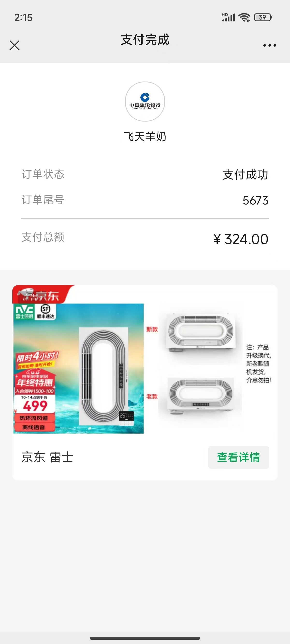Tap the 支付成功 order status
The width and height of the screenshot is (290, 644).
(x=246, y=174)
